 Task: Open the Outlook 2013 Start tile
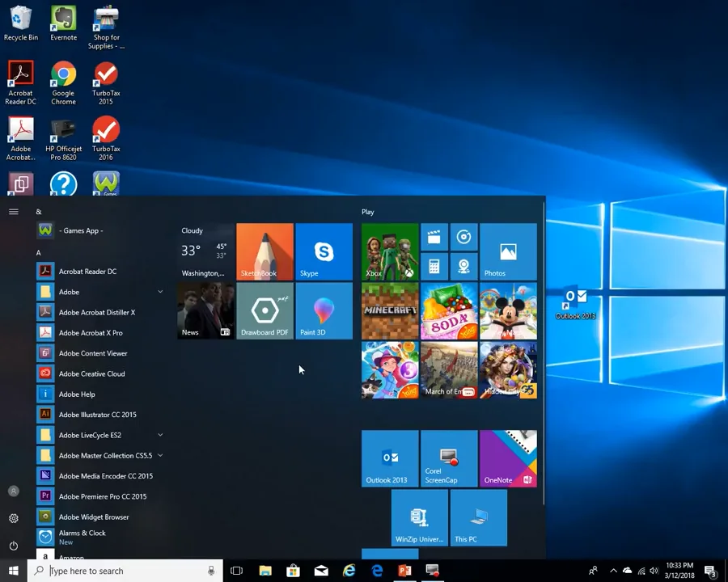pyautogui.click(x=390, y=458)
